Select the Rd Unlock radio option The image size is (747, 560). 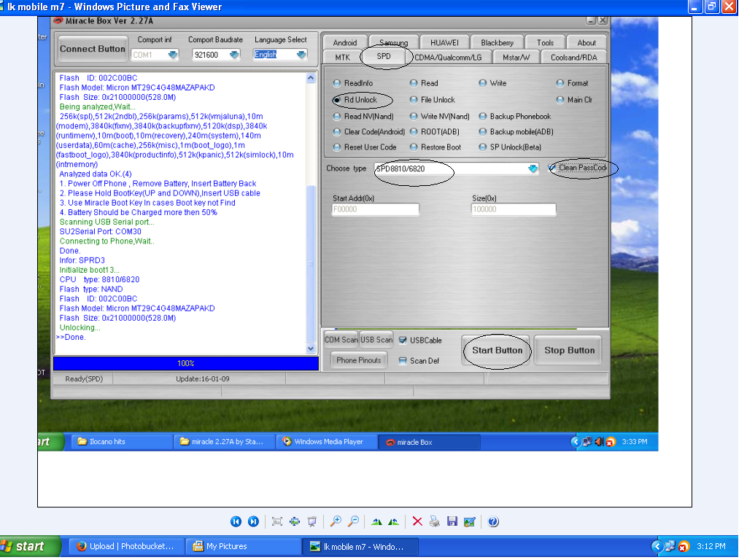tap(355, 100)
